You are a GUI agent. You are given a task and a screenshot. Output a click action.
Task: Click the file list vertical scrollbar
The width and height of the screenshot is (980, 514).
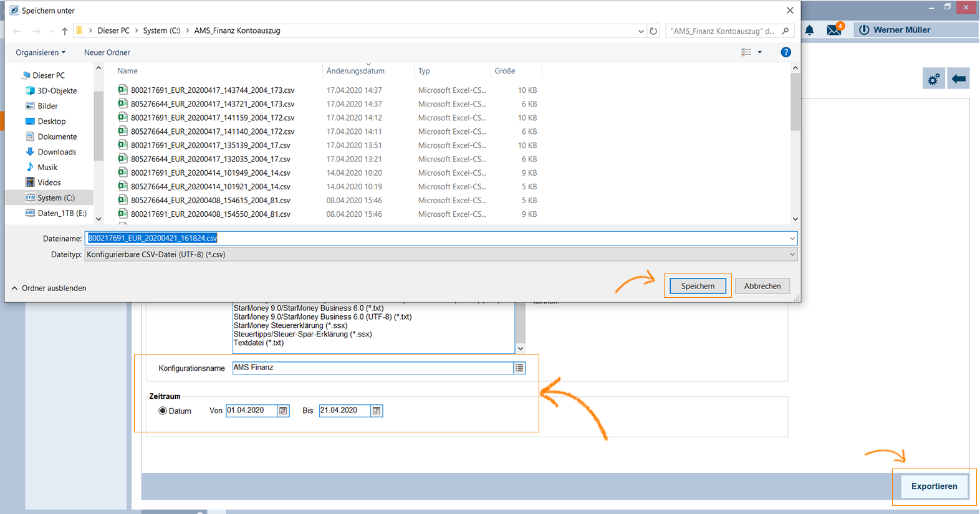coord(795,143)
